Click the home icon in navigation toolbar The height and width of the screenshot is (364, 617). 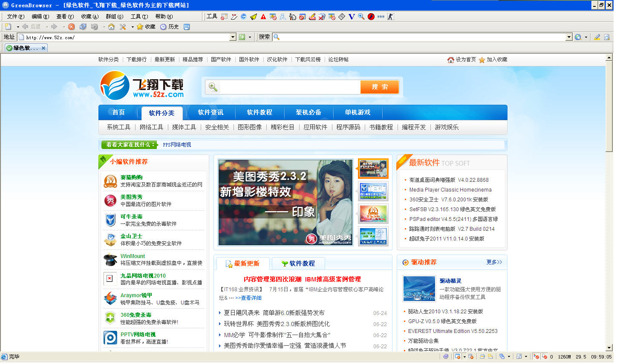(111, 26)
